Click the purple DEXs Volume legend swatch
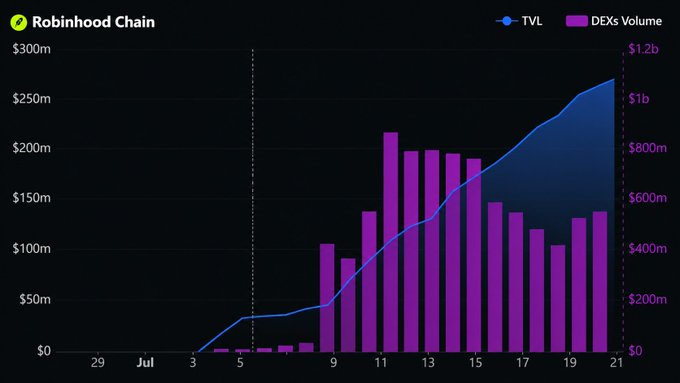Viewport: 680px width, 383px height. pyautogui.click(x=577, y=21)
